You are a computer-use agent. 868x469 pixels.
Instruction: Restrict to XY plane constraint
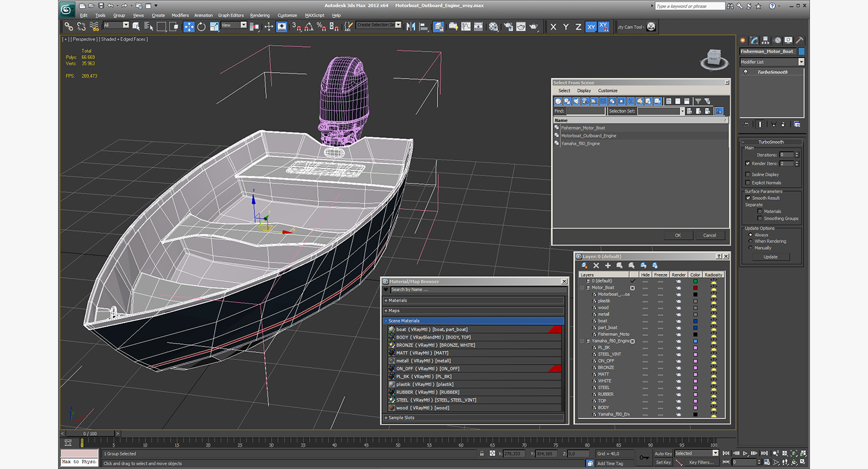click(x=591, y=27)
